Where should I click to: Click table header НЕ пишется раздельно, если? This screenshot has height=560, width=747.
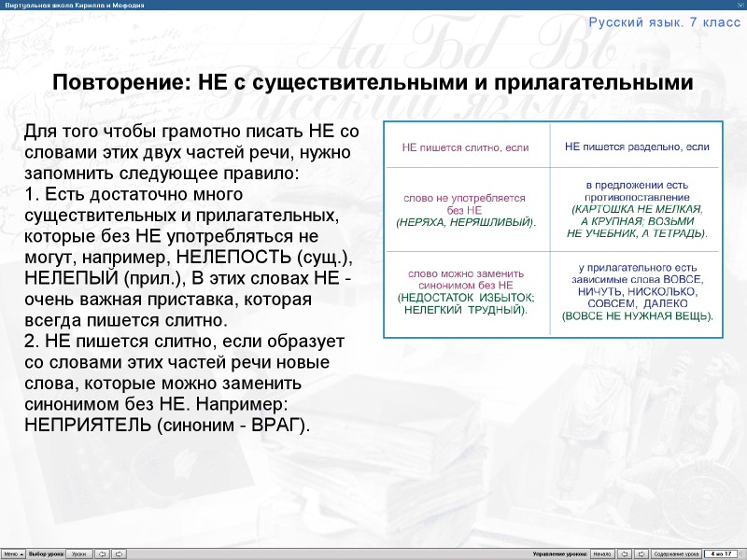[x=637, y=147]
